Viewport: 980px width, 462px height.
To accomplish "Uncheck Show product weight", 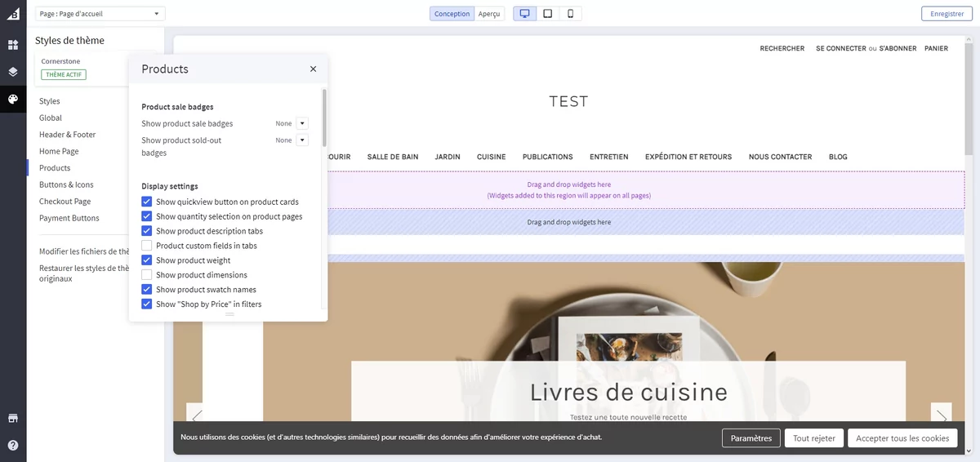I will click(147, 260).
